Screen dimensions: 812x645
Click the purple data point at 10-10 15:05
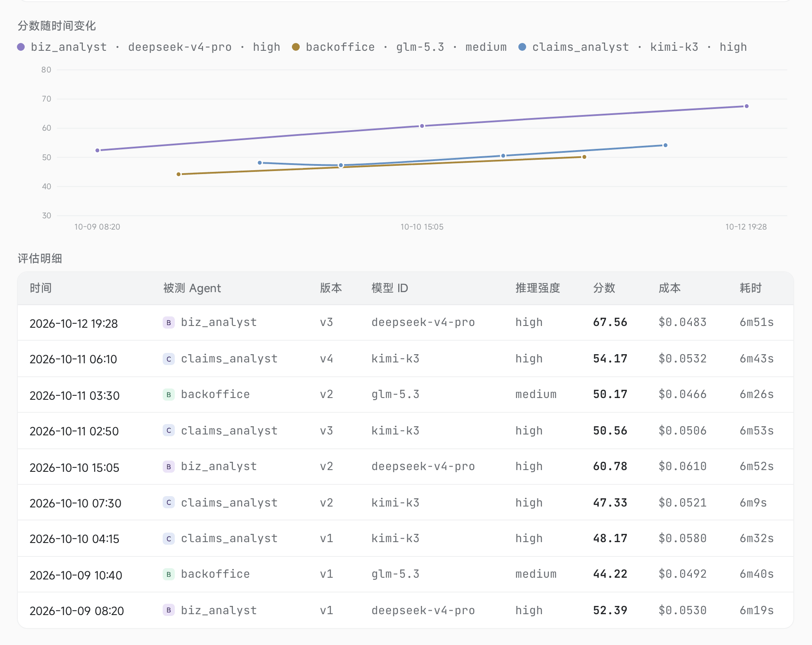(422, 126)
